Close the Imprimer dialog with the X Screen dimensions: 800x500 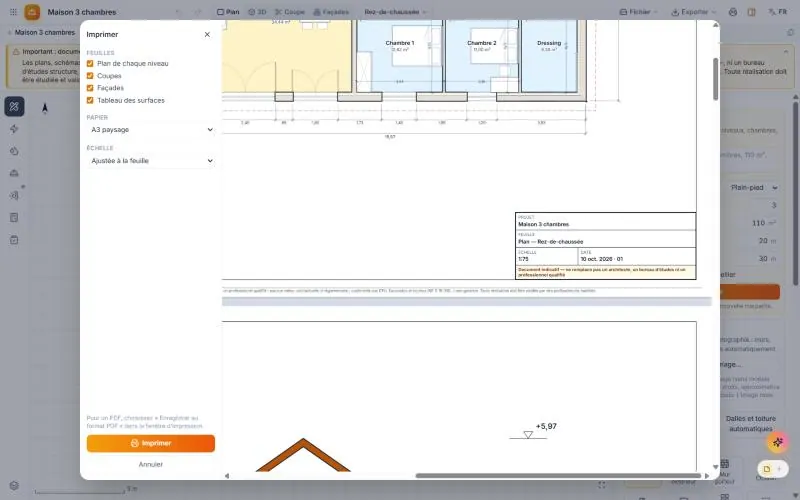pyautogui.click(x=207, y=34)
